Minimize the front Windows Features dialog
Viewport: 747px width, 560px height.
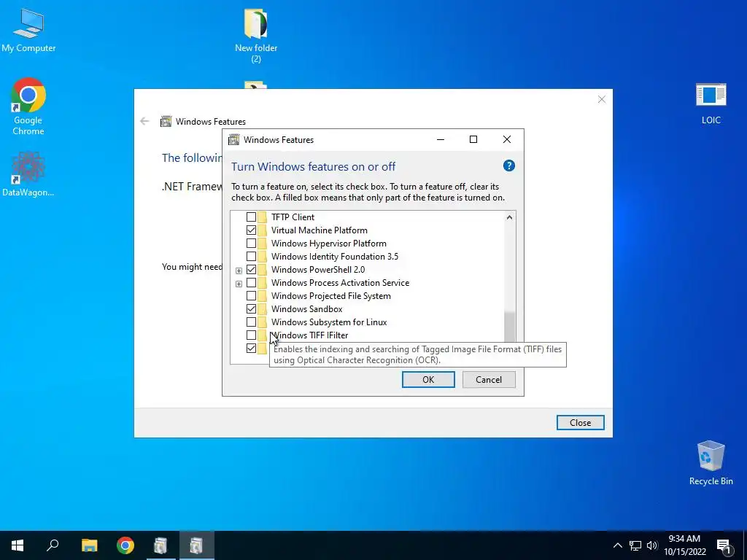point(441,139)
